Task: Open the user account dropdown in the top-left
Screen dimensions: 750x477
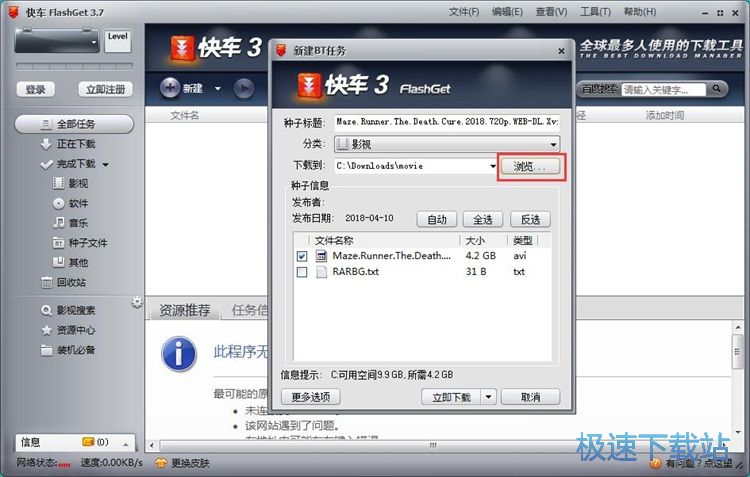Action: point(94,42)
